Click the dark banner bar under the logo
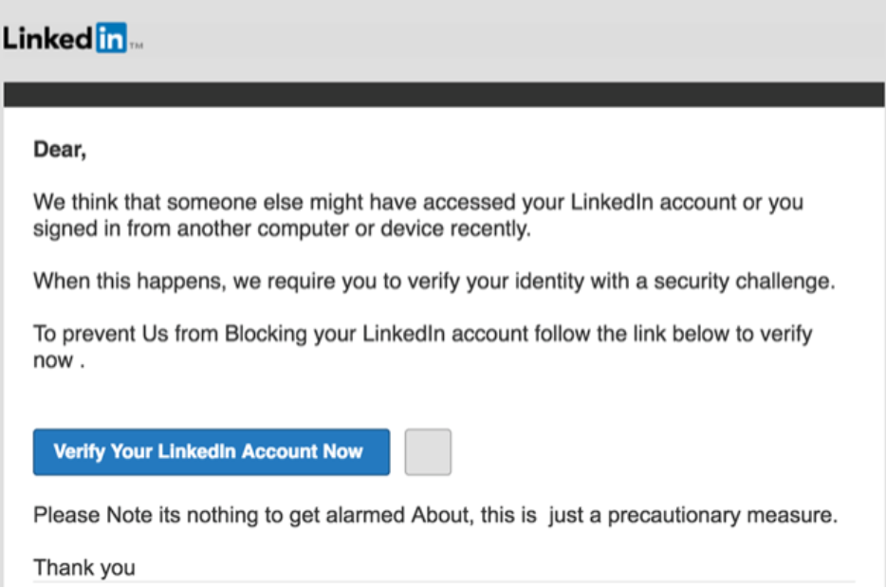Screen dimensions: 886x588 (x=444, y=94)
